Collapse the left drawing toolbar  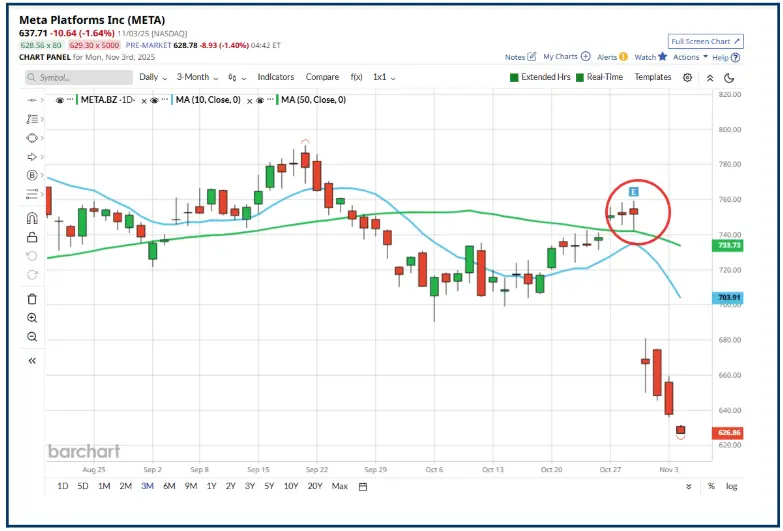pos(31,360)
